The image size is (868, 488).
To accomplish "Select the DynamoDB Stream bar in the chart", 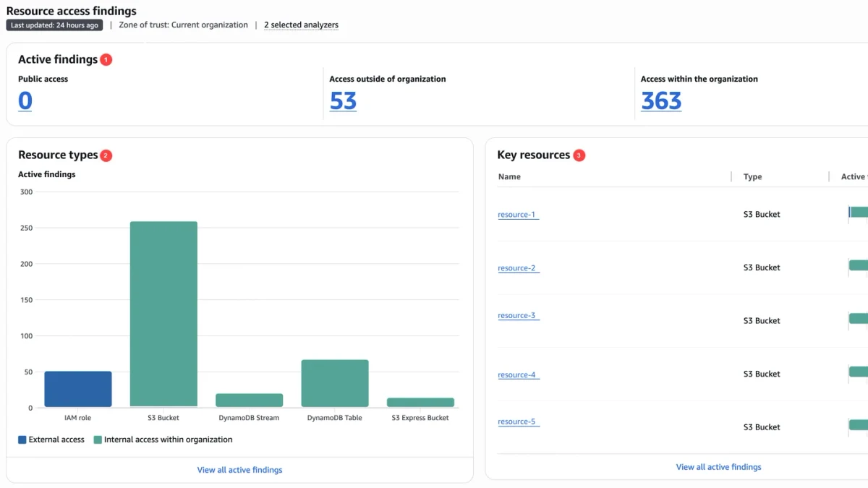I will 250,400.
